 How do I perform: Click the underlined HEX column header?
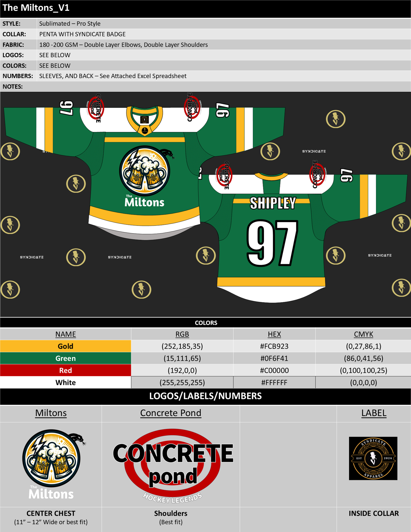274,334
